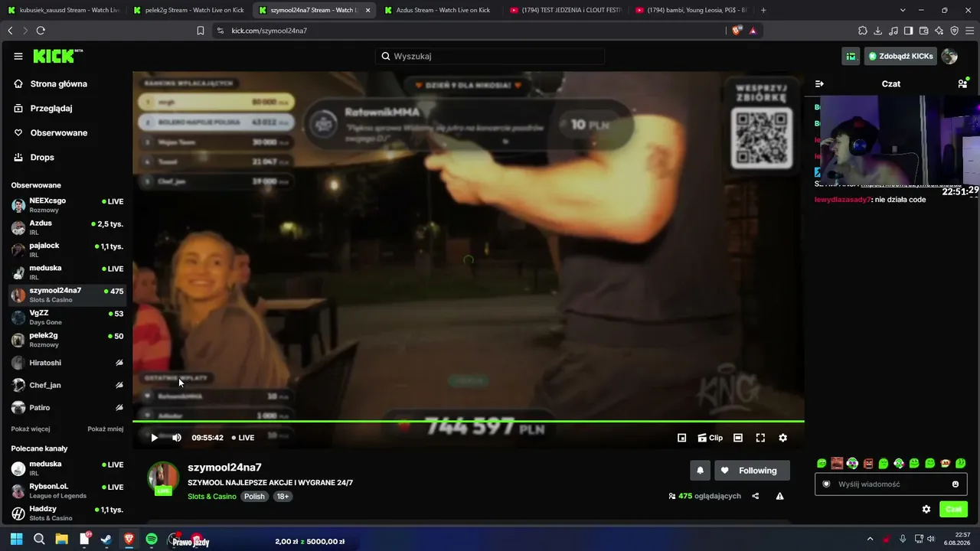Send message with Czat button
The width and height of the screenshot is (980, 551).
[953, 509]
